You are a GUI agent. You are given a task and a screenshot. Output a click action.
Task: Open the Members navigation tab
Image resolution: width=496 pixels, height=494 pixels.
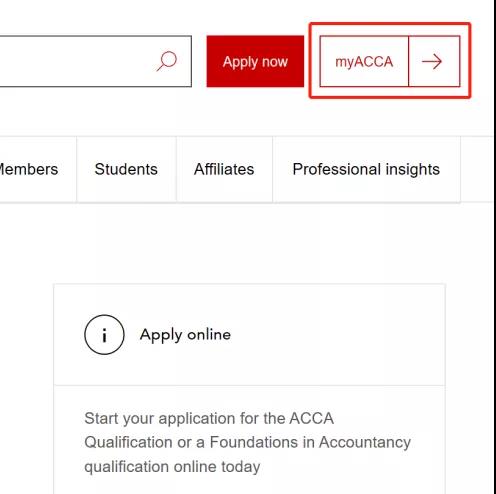pos(28,169)
